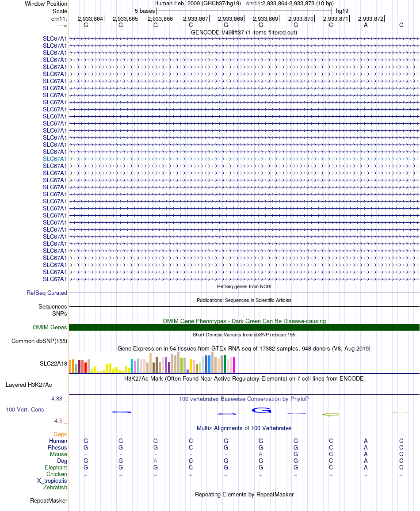Click 'RefSeq genes from NCBI' track title
Image resolution: width=420 pixels, height=511 pixels.
pos(244,286)
